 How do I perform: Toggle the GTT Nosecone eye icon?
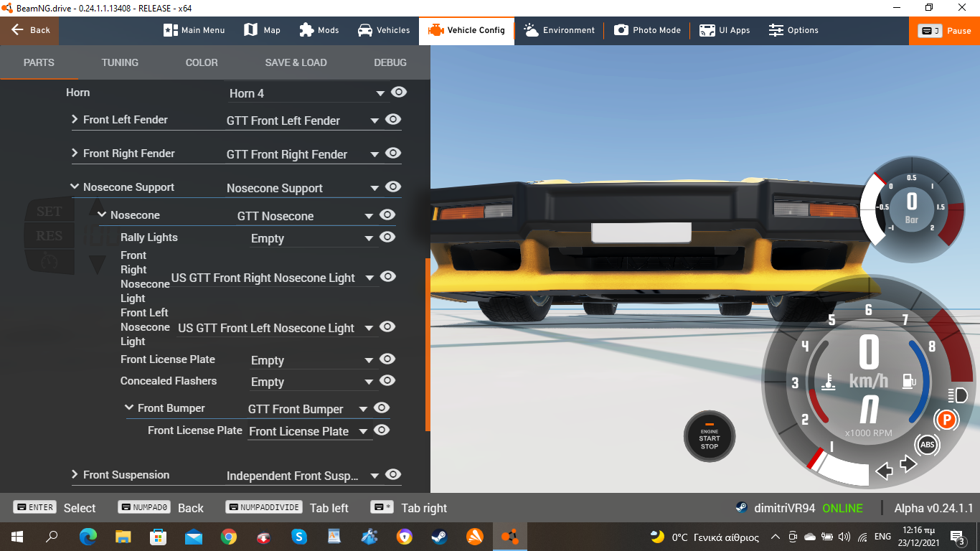[x=387, y=215]
